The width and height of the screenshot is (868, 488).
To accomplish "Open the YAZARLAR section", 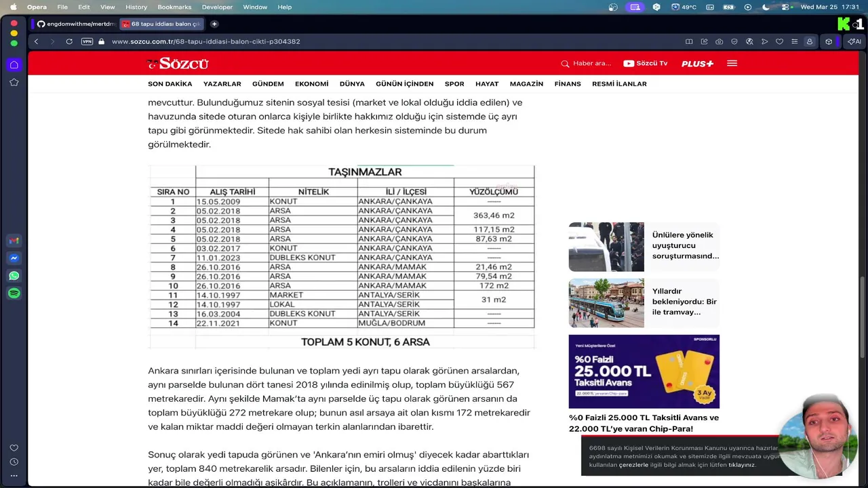I will point(222,84).
